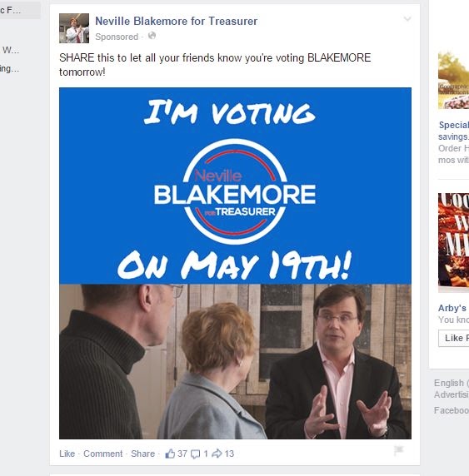The image size is (469, 476).
Task: Open the comment bubble count icon
Action: tap(195, 454)
